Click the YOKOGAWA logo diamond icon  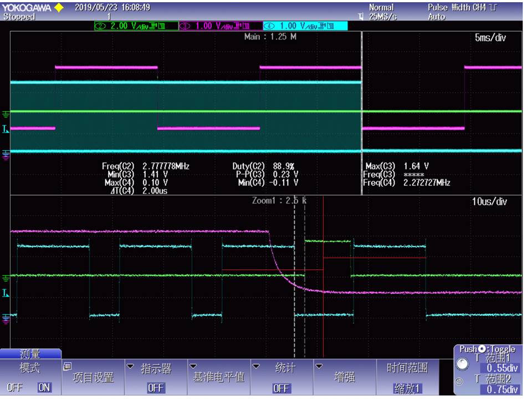click(59, 7)
